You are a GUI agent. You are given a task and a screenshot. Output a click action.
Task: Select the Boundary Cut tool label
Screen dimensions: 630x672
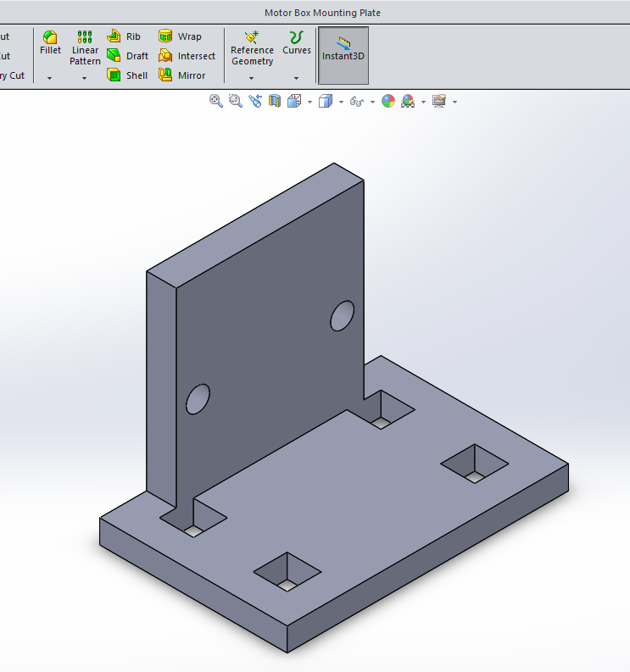tap(13, 75)
